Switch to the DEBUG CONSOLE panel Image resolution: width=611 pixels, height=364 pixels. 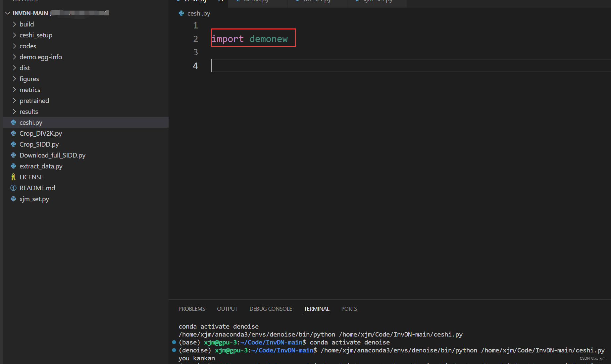click(271, 308)
